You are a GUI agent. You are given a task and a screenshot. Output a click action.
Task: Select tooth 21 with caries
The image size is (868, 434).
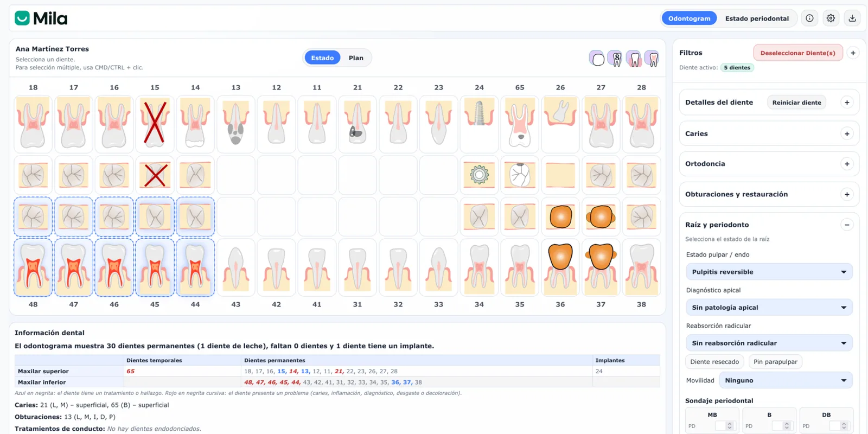(358, 124)
